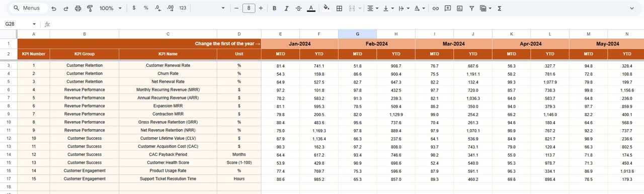Select column G header
Image resolution: width=644 pixels, height=194 pixels.
coord(357,34)
